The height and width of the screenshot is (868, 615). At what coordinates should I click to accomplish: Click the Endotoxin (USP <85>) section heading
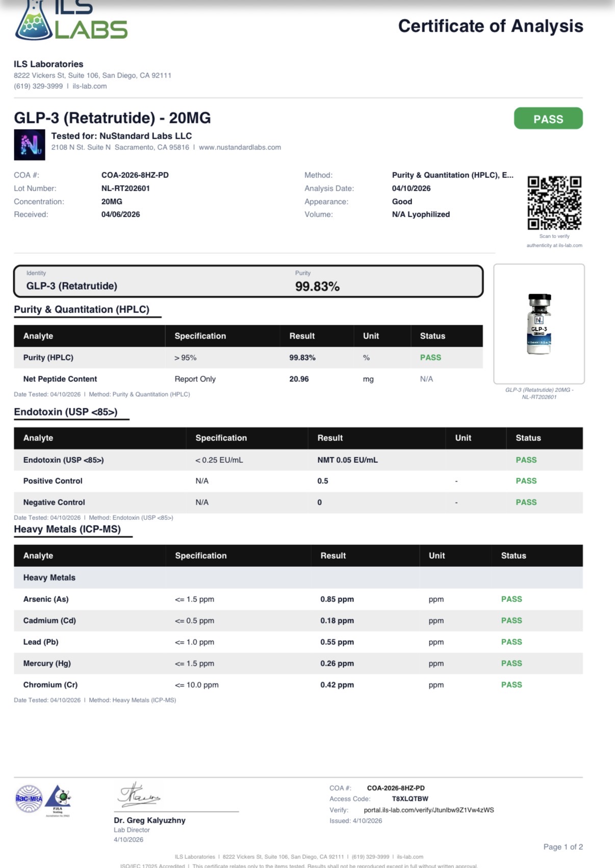click(x=66, y=412)
